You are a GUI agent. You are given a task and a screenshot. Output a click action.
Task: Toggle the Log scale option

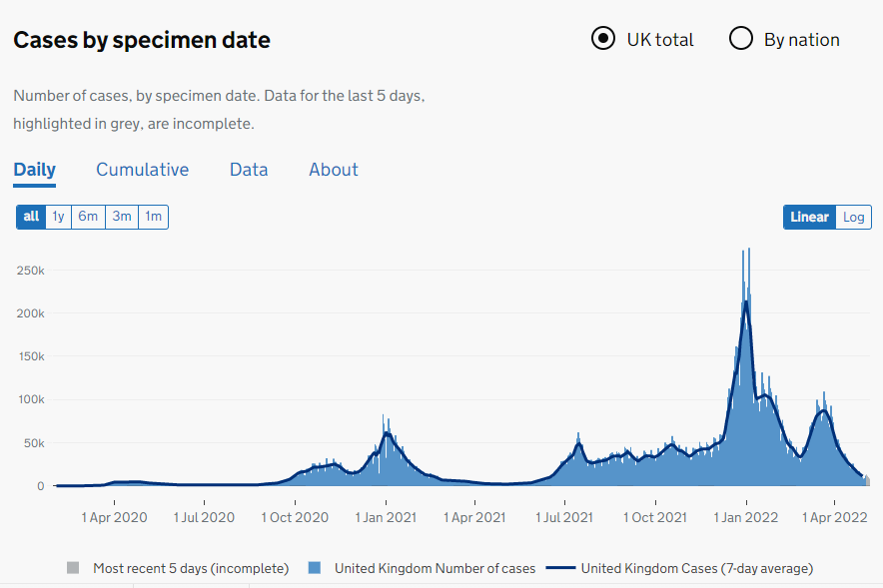(853, 217)
